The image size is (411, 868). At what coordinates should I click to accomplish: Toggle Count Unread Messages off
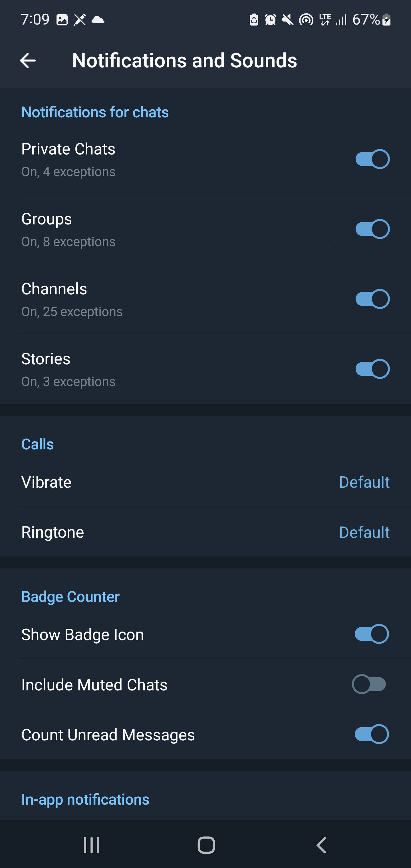[x=372, y=734]
